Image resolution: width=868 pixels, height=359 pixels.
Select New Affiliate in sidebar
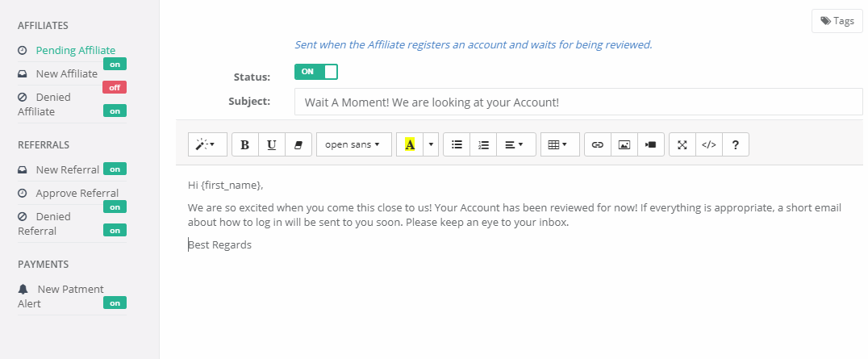(66, 73)
